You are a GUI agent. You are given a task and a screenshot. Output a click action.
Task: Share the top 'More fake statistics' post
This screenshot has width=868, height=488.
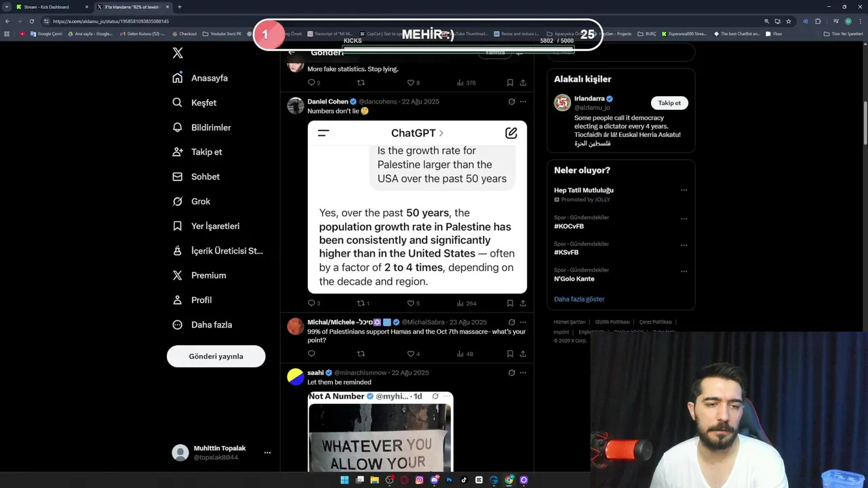523,83
